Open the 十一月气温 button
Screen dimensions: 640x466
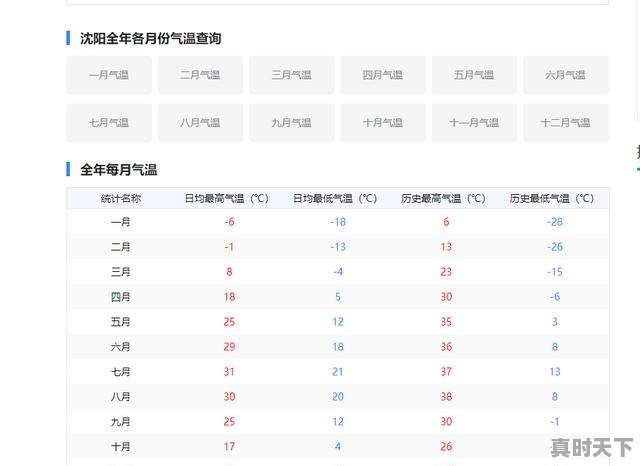click(x=474, y=123)
